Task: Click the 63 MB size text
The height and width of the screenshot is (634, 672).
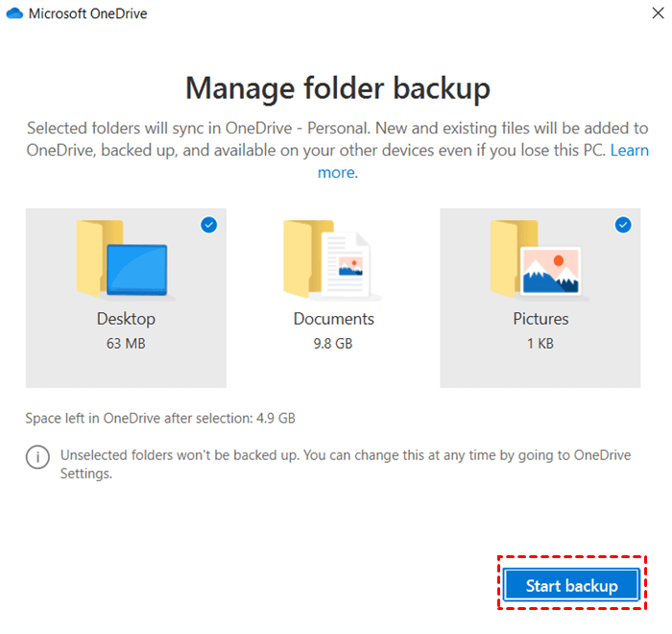Action: click(x=126, y=343)
